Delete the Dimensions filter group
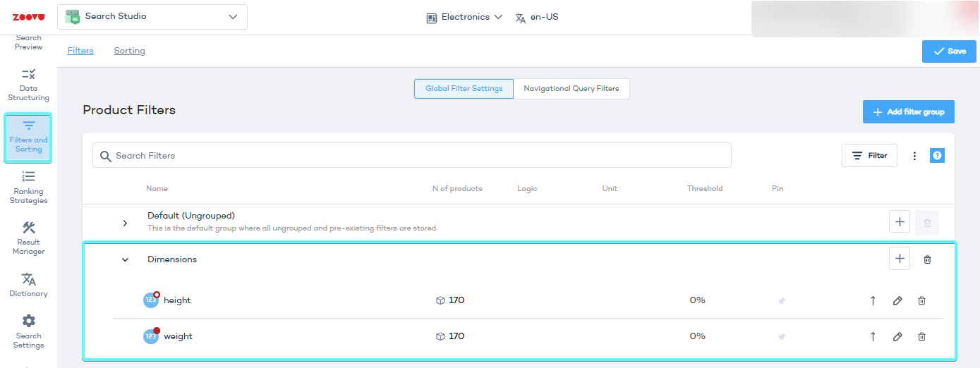 [x=927, y=259]
